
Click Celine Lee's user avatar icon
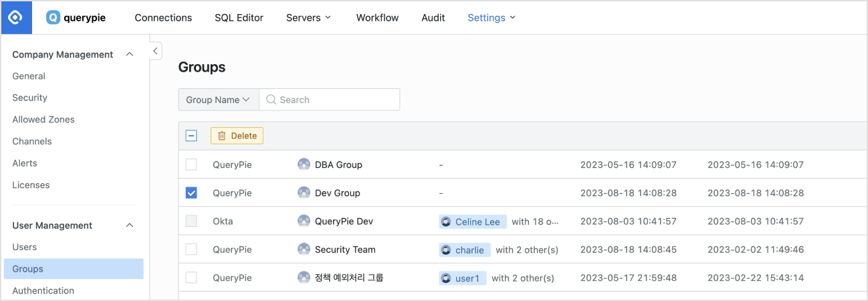[446, 221]
